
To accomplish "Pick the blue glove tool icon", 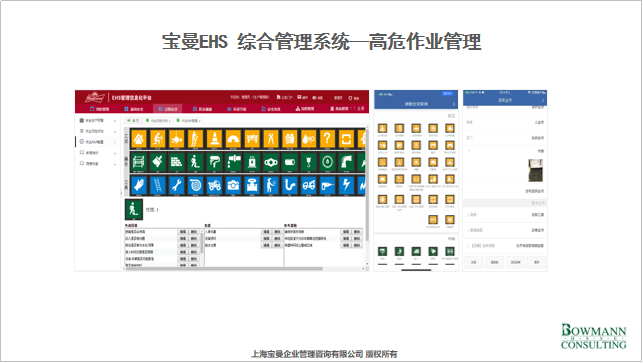I will pyautogui.click(x=139, y=185).
